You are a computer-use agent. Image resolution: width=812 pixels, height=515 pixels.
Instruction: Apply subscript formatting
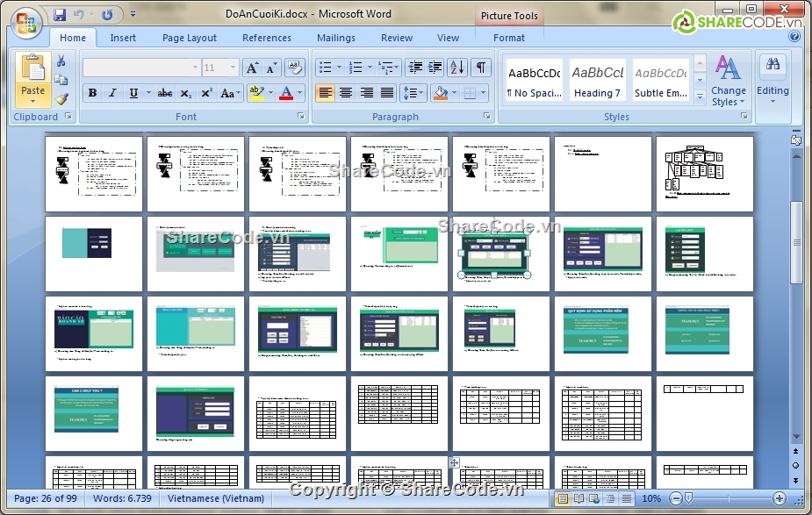(x=186, y=93)
